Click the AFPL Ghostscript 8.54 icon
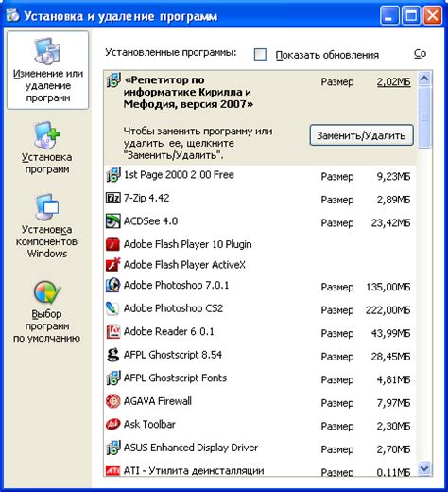This screenshot has width=448, height=492. (112, 355)
